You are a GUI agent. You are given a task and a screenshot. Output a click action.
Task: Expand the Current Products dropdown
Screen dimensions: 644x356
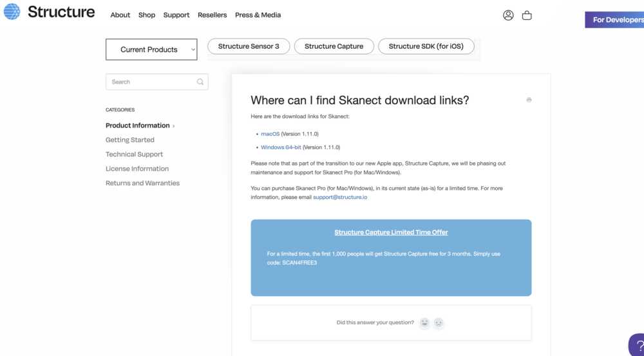click(x=151, y=50)
